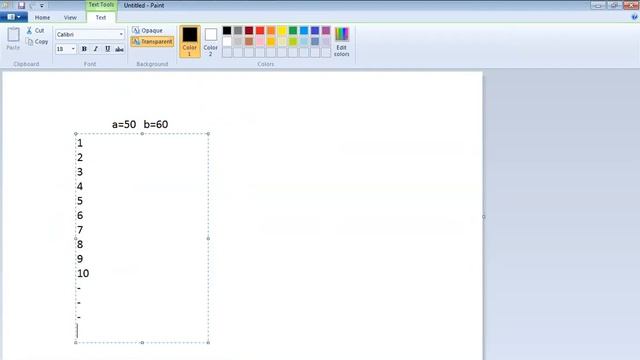
Task: Open the Paint application menu button
Action: point(14,17)
